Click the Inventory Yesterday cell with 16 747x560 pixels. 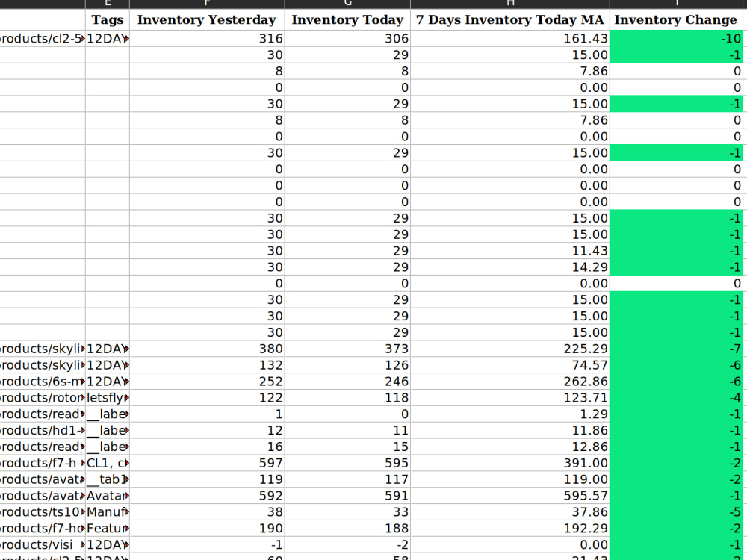[x=207, y=447]
